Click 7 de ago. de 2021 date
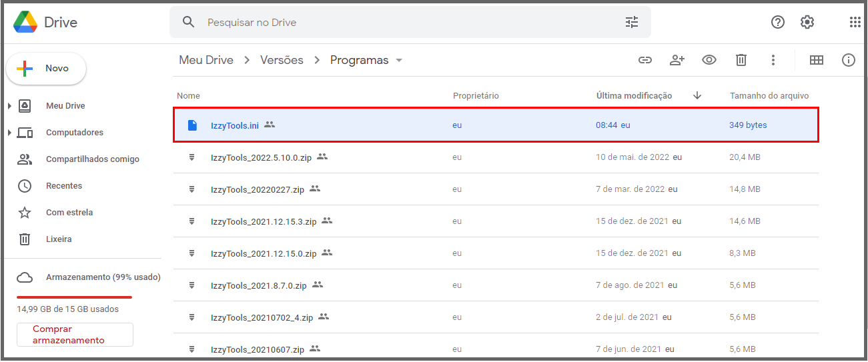 [x=630, y=285]
